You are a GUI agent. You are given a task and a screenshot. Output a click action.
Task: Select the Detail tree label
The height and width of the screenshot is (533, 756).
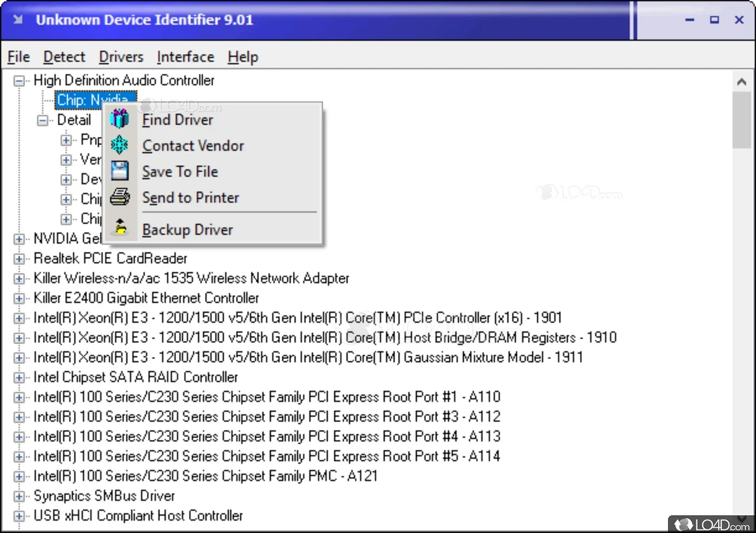point(74,120)
